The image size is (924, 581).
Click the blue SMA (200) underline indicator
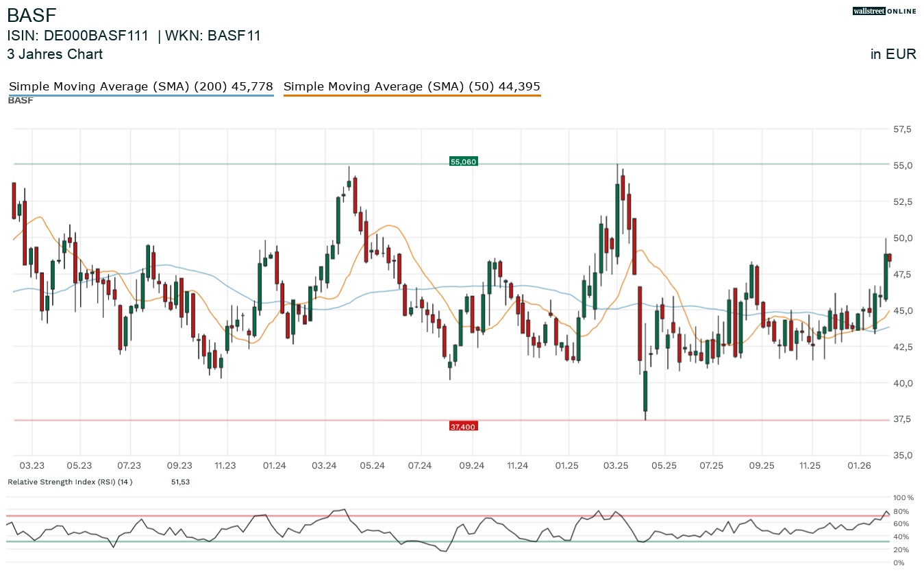(140, 97)
